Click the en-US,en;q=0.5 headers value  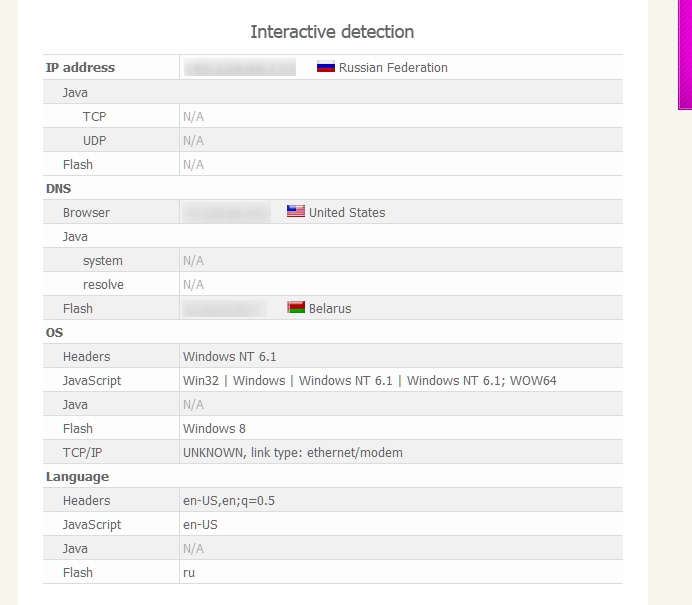228,501
